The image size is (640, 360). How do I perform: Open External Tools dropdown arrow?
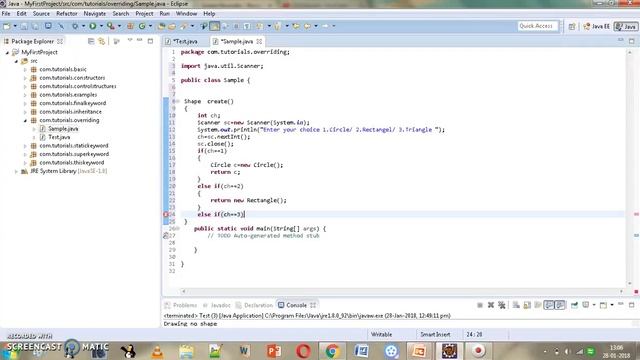[119, 26]
